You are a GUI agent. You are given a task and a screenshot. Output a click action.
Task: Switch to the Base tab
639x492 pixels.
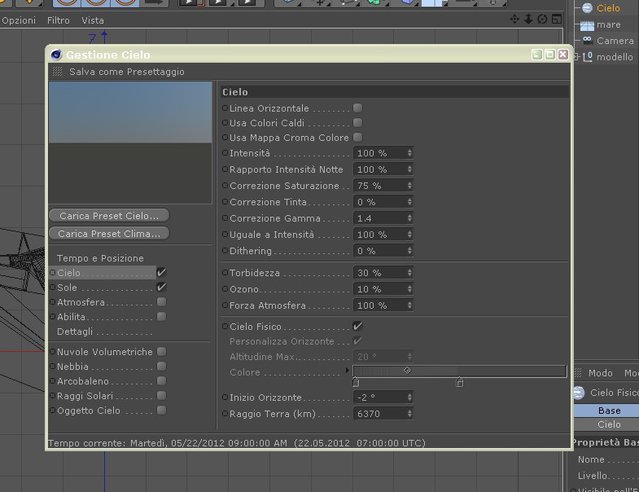(609, 410)
